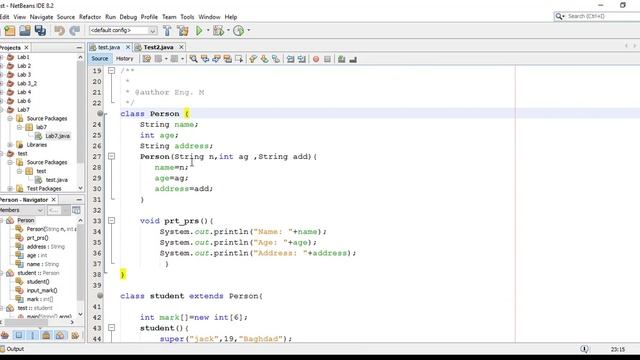Close the test.java tab
This screenshot has height=360, width=640.
(x=128, y=47)
